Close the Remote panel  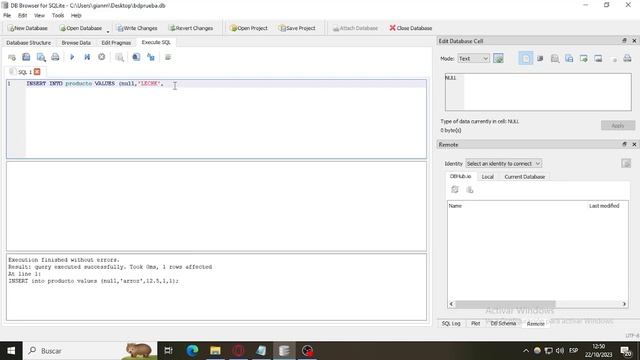tap(634, 144)
